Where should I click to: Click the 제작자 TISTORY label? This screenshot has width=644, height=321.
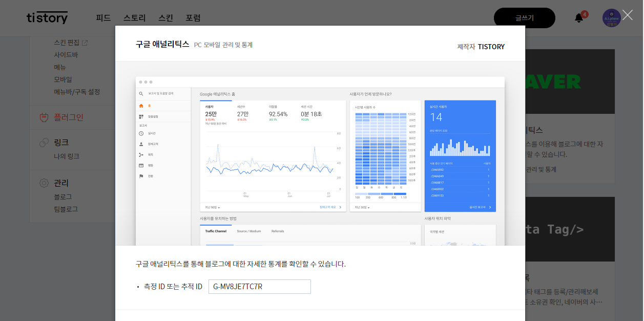481,47
